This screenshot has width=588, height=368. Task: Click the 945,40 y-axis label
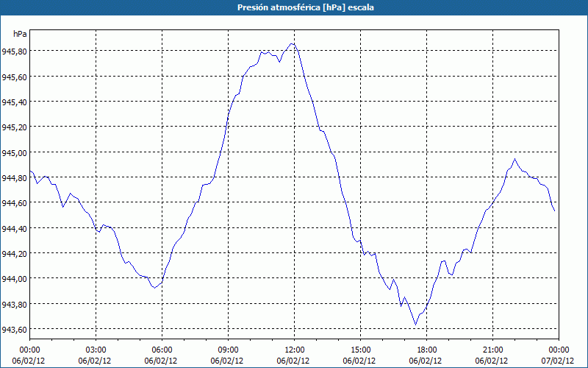[x=14, y=102]
